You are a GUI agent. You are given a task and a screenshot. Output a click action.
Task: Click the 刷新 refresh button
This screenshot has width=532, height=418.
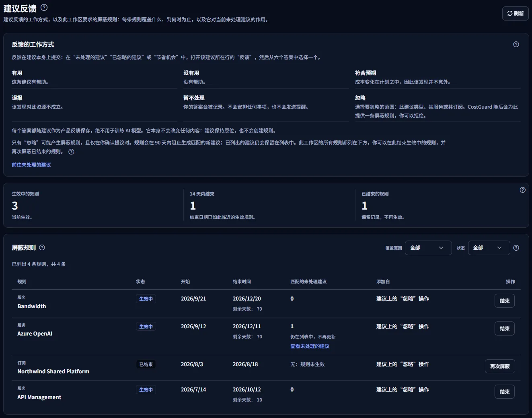coord(515,13)
